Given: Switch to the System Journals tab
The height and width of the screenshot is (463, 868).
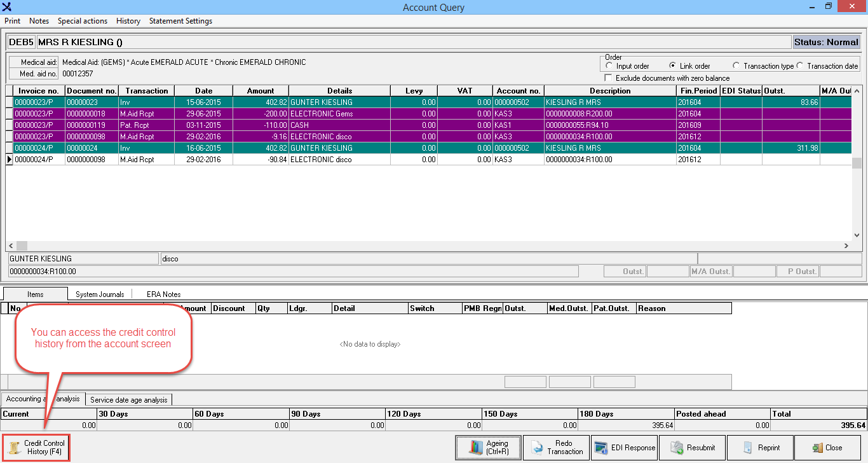Looking at the screenshot, I should point(100,294).
